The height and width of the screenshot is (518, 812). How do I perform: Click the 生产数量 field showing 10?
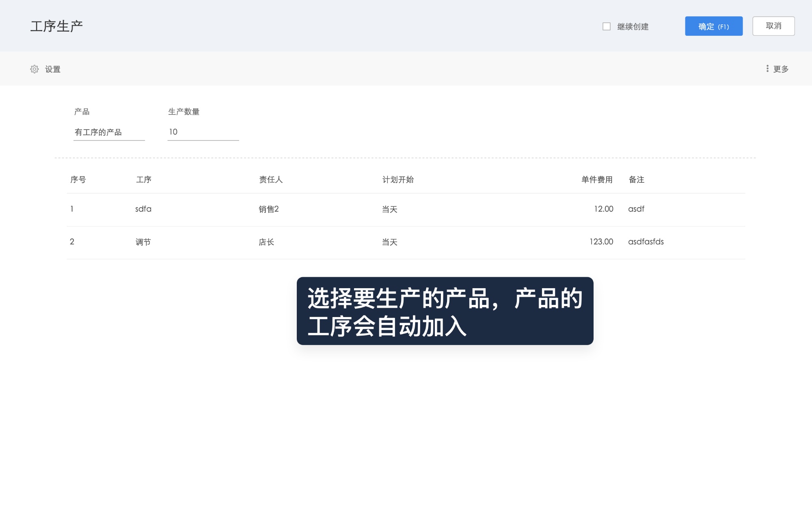(x=203, y=132)
